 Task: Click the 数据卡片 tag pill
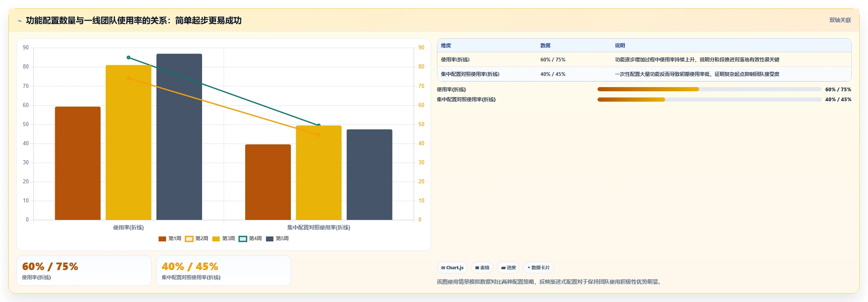click(x=539, y=268)
